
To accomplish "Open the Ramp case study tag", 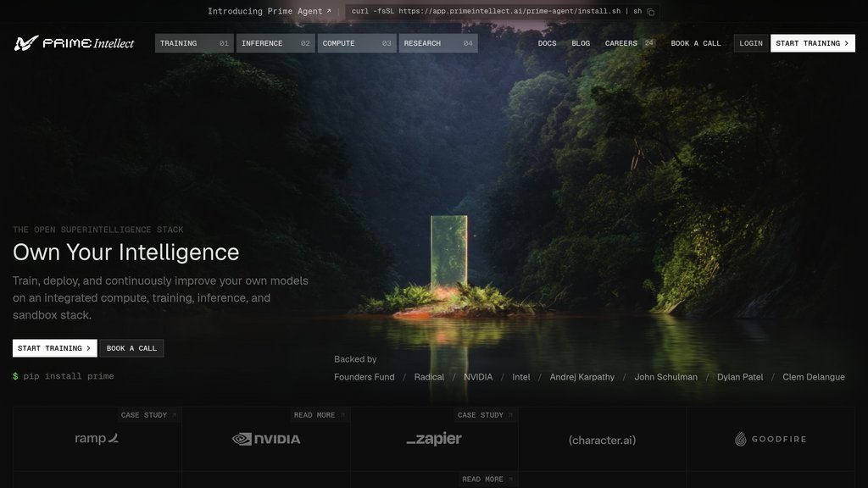I will (x=148, y=415).
